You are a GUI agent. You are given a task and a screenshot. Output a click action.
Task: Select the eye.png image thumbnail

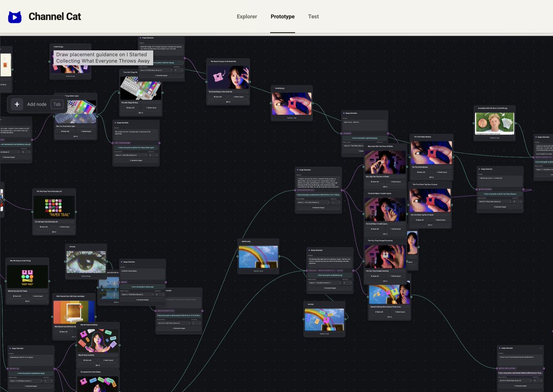tap(86, 262)
